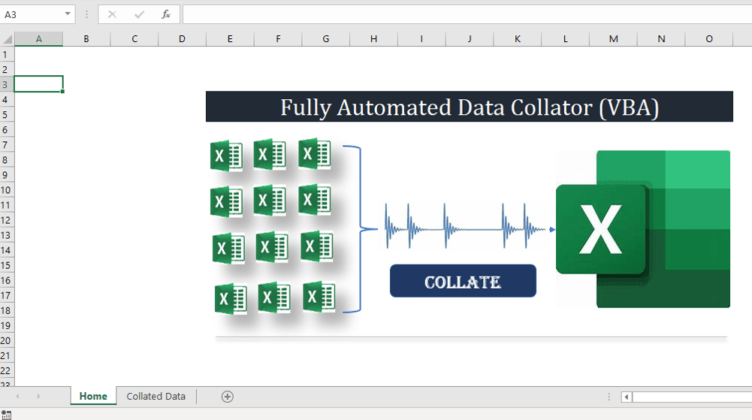The width and height of the screenshot is (752, 420).
Task: Open the Name Box dropdown arrow
Action: point(68,14)
